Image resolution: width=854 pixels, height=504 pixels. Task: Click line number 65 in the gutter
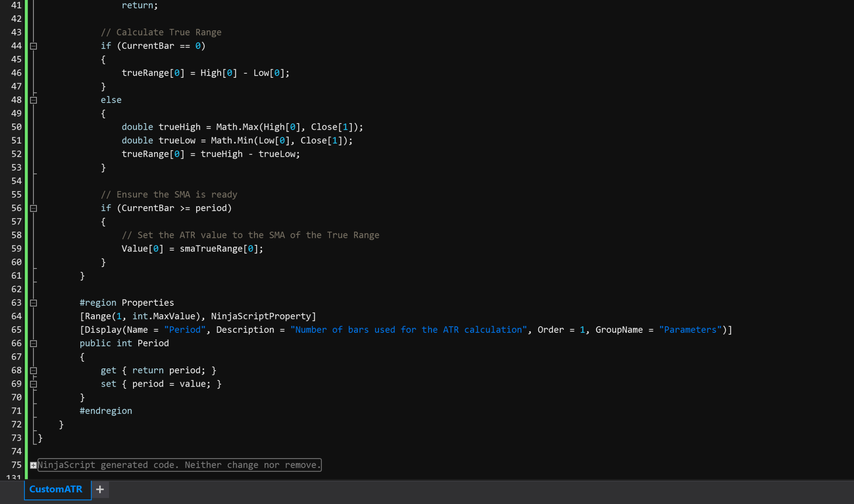tap(16, 330)
